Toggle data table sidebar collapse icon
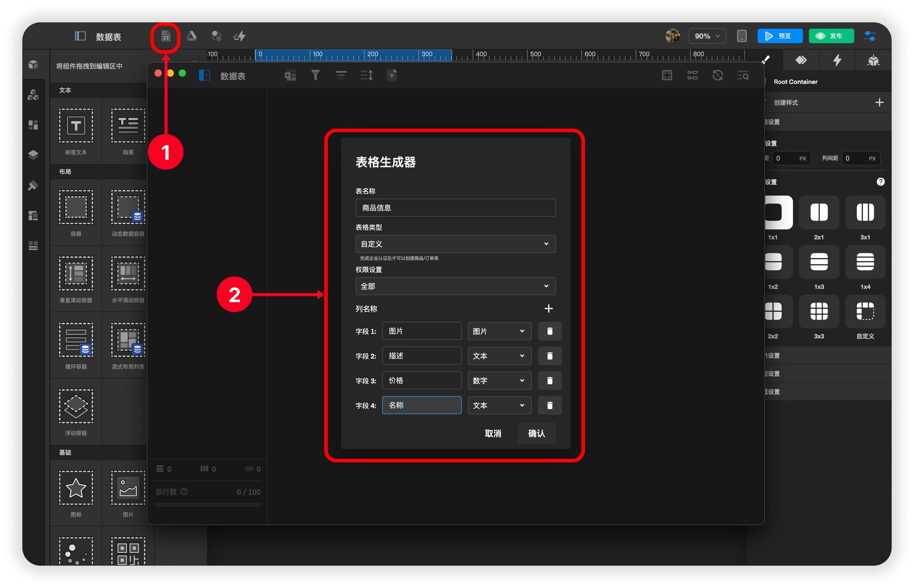 click(x=205, y=75)
